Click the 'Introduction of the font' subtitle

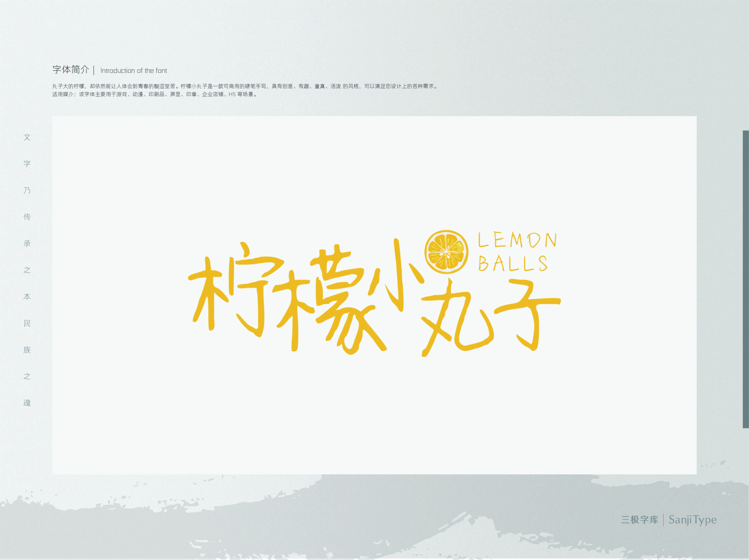click(133, 71)
